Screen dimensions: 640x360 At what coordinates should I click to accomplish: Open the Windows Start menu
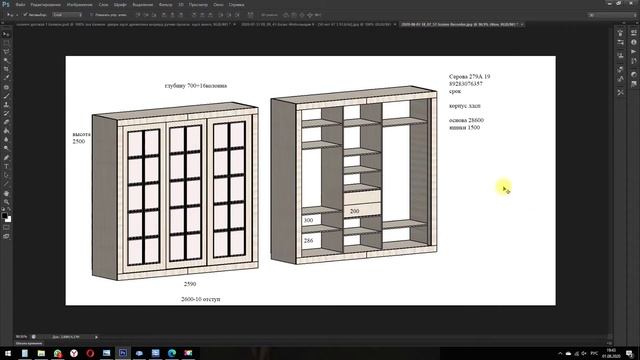point(8,353)
